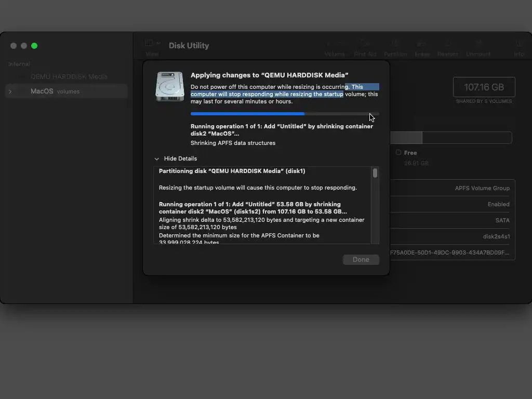Image resolution: width=532 pixels, height=399 pixels.
Task: Click the Running operation 1 of 1 status text
Action: coord(282,130)
